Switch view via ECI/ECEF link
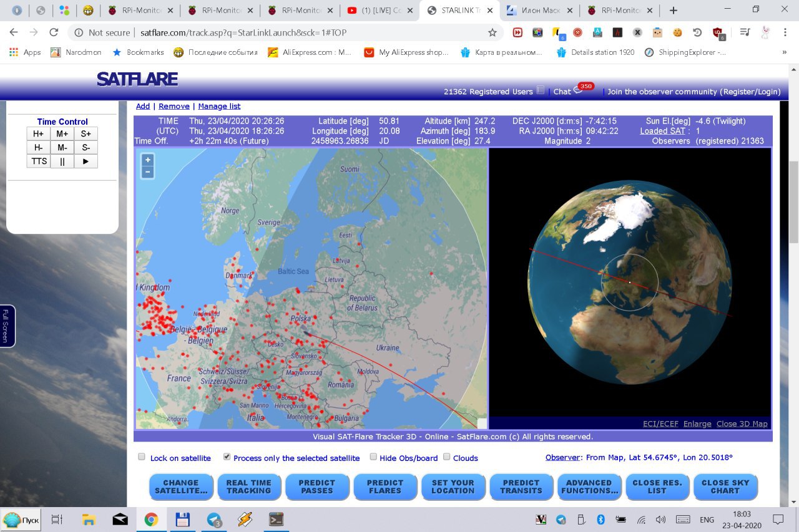Image resolution: width=799 pixels, height=532 pixels. 660,423
